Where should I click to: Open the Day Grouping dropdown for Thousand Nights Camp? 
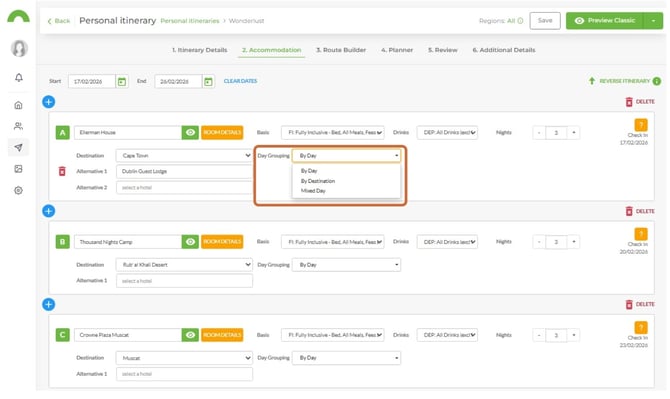pos(346,265)
